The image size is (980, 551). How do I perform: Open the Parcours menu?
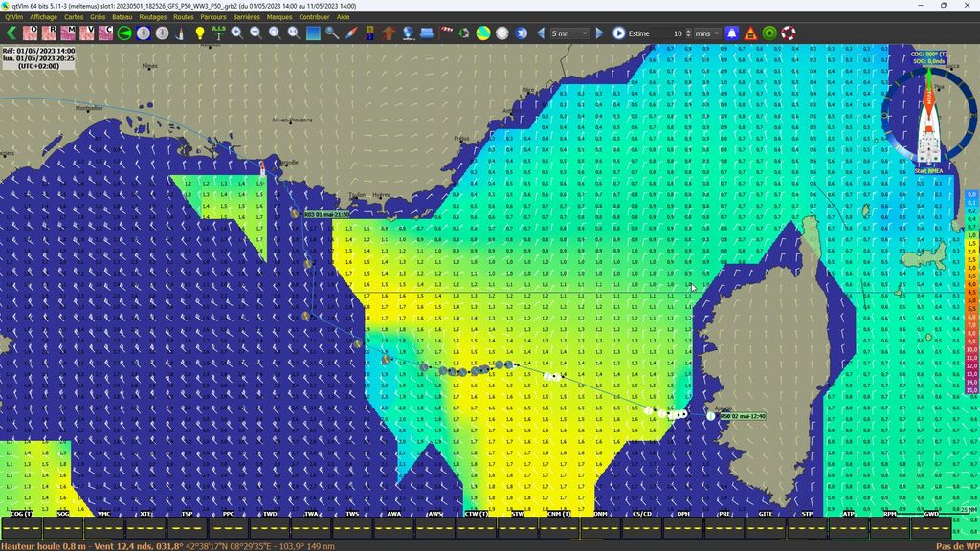tap(213, 17)
